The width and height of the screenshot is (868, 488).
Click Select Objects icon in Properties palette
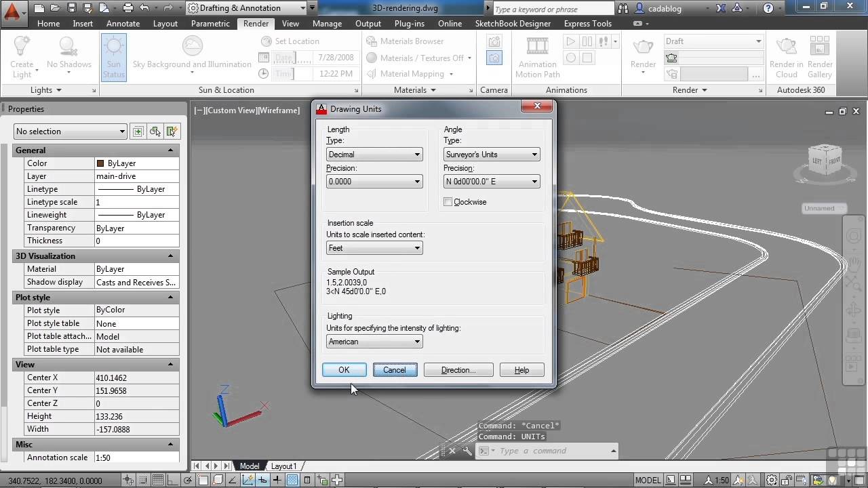tap(155, 131)
